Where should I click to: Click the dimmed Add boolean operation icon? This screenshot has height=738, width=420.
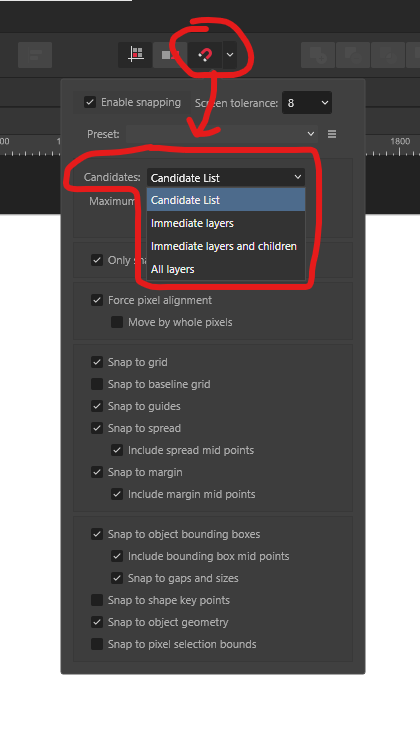pos(318,55)
